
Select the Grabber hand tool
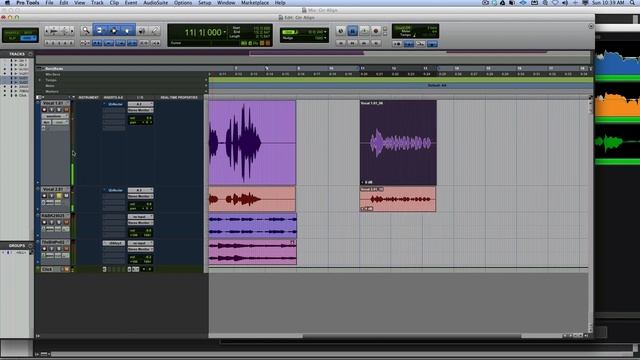[127, 31]
